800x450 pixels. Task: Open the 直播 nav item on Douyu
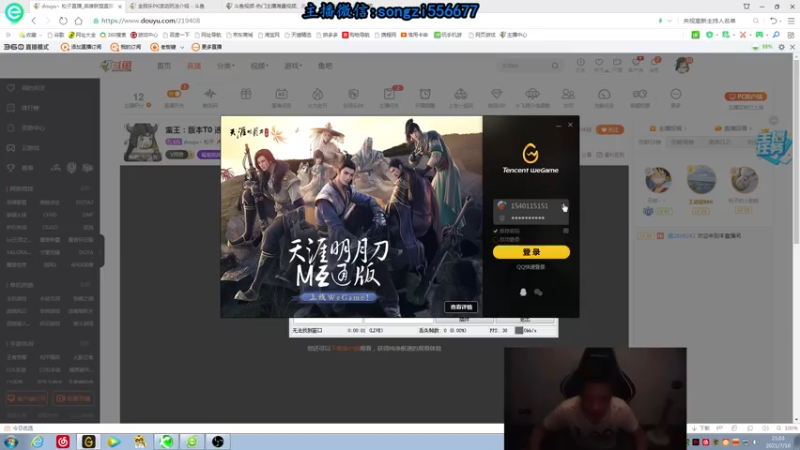click(x=194, y=66)
